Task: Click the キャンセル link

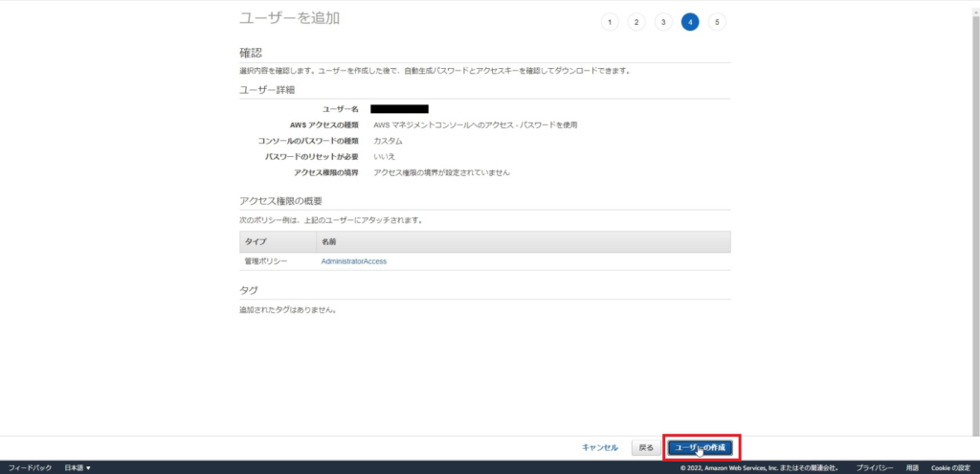Action: [x=600, y=447]
